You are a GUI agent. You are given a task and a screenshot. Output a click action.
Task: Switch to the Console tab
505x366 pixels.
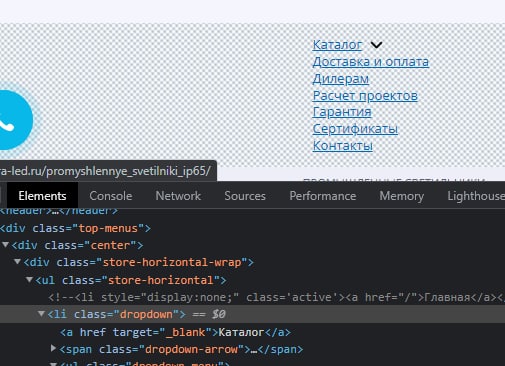pyautogui.click(x=111, y=196)
